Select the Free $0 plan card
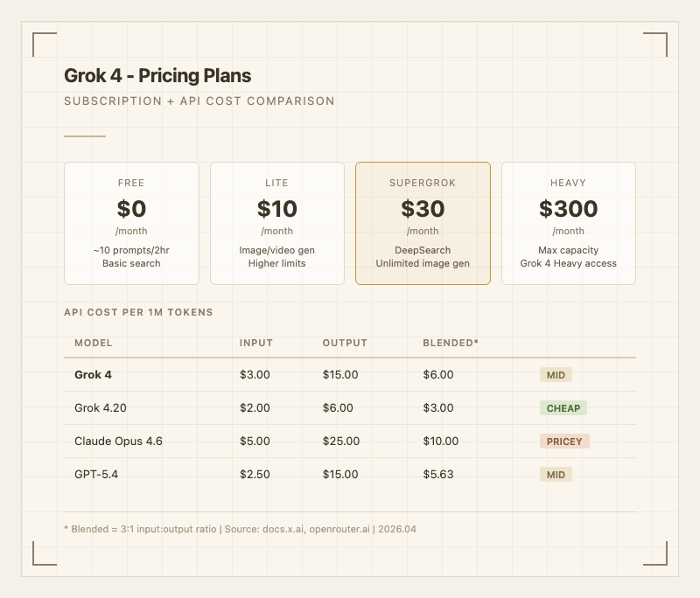 [x=131, y=223]
